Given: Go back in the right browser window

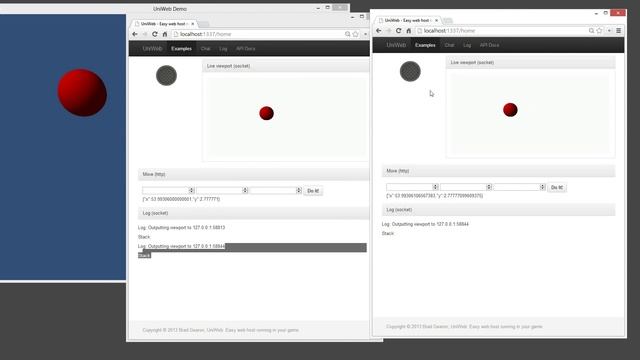Looking at the screenshot, I should click(379, 31).
